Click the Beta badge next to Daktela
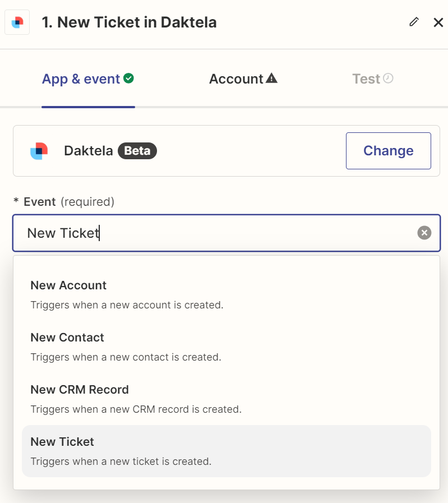 point(137,151)
